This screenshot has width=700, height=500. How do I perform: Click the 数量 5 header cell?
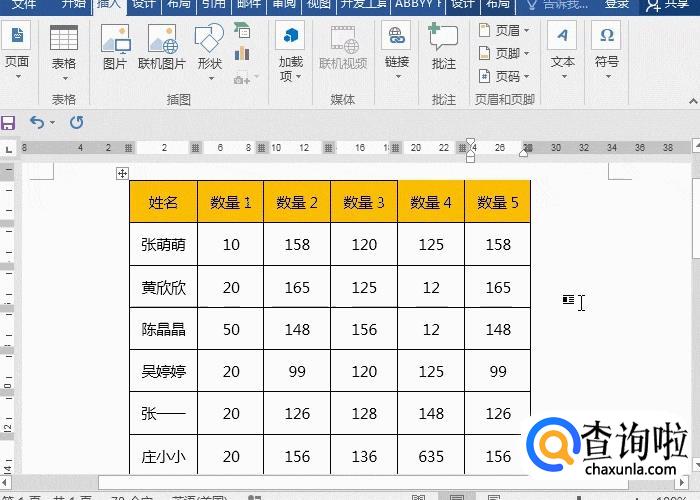[497, 202]
